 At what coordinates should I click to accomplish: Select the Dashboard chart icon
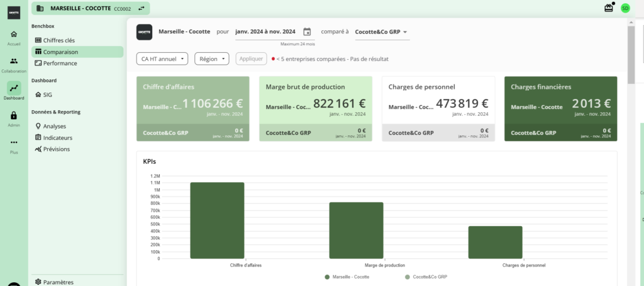click(x=14, y=88)
